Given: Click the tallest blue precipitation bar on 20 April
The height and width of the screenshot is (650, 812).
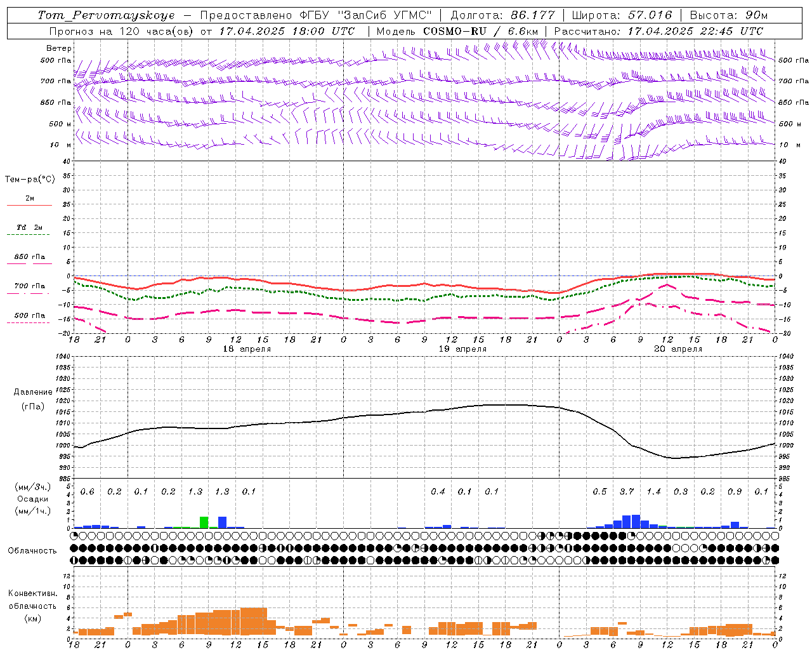Looking at the screenshot, I should (x=636, y=521).
